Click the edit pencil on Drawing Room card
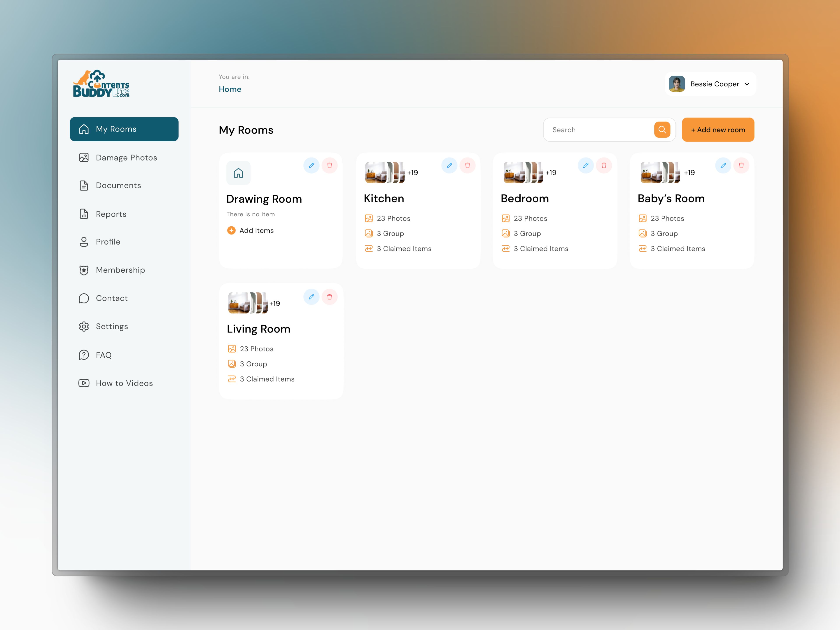This screenshot has height=630, width=840. (x=311, y=166)
